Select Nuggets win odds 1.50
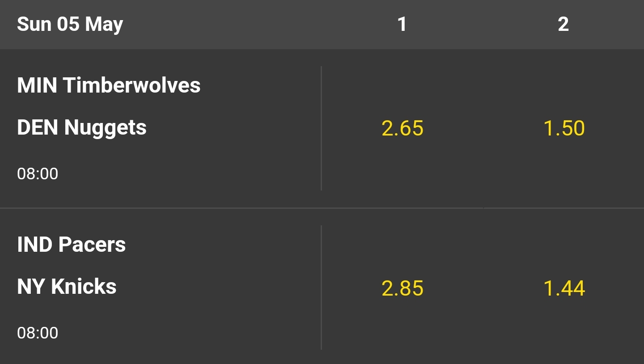The image size is (644, 364). pyautogui.click(x=563, y=128)
